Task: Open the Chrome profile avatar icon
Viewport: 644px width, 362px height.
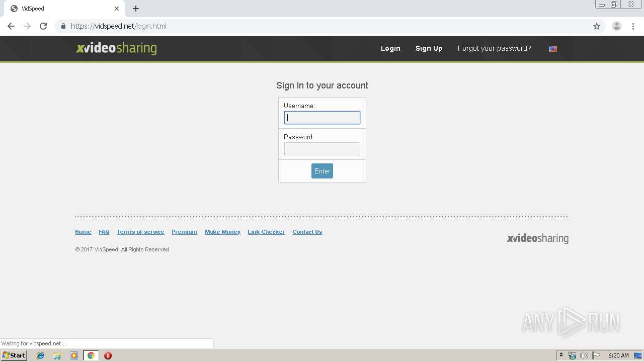Action: point(617,26)
